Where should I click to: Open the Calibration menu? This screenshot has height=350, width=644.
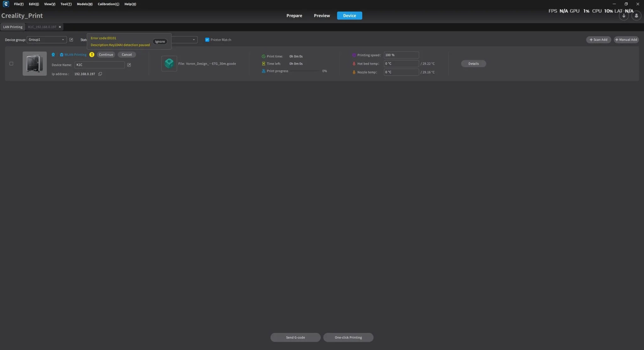tap(108, 4)
